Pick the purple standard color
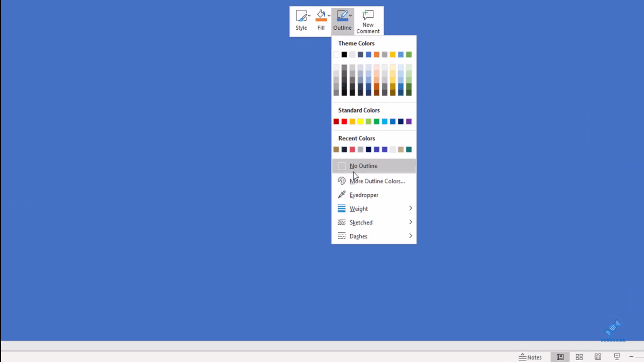The width and height of the screenshot is (644, 362). pos(409,122)
